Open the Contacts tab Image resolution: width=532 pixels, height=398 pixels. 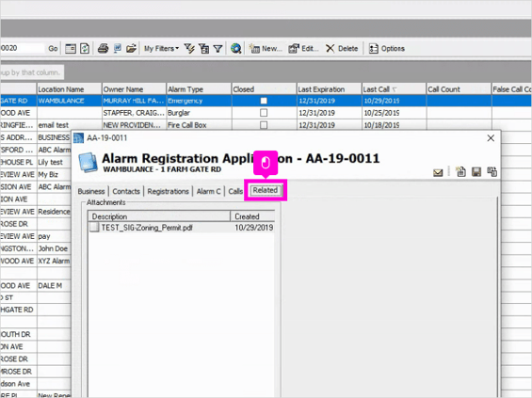pos(126,191)
